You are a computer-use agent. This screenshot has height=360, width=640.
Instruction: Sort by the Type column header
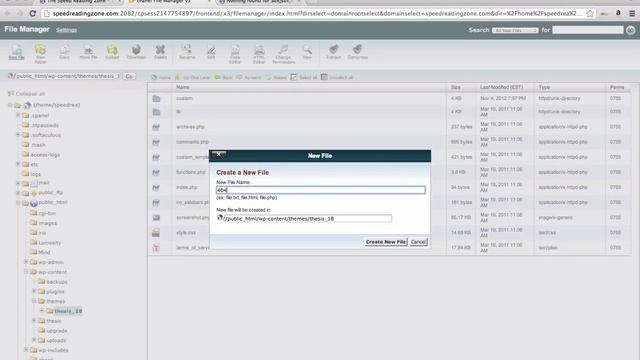click(x=544, y=87)
